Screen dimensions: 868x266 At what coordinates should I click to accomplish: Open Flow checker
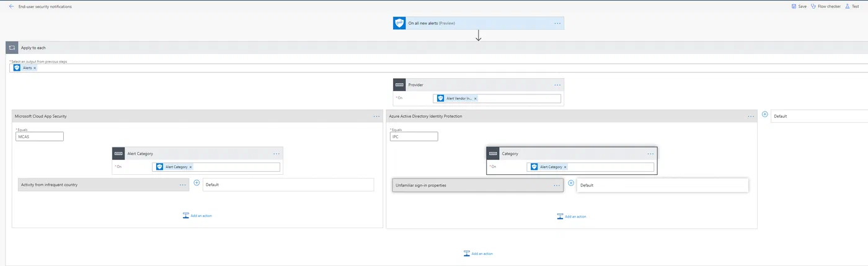point(826,6)
